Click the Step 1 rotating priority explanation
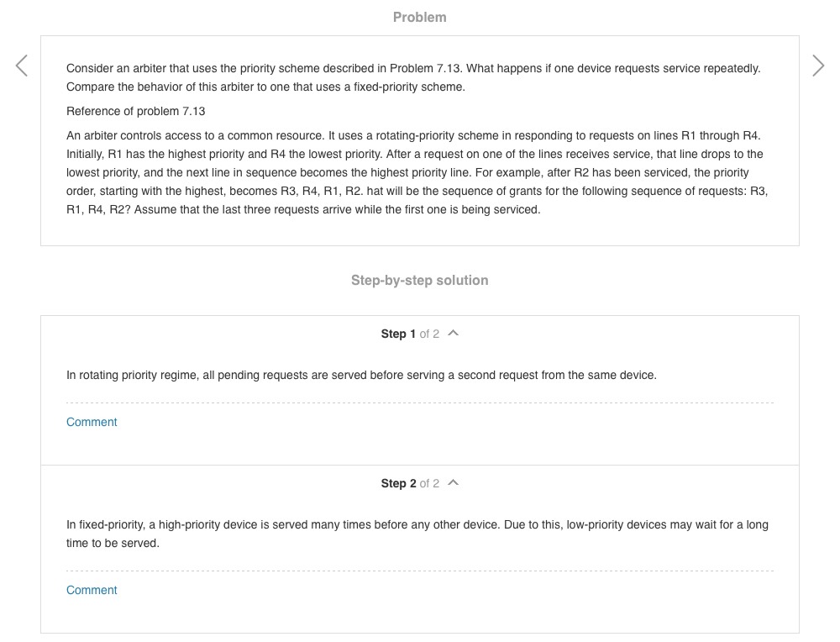 coord(361,375)
